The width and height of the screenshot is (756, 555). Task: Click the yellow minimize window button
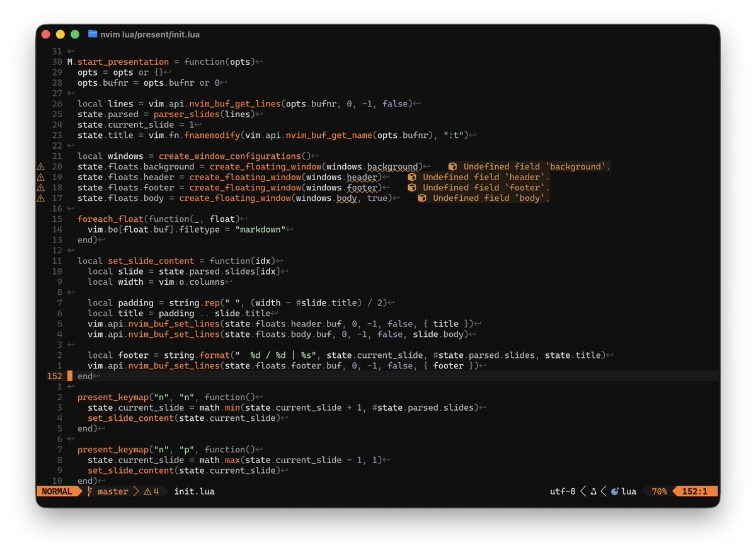click(60, 34)
